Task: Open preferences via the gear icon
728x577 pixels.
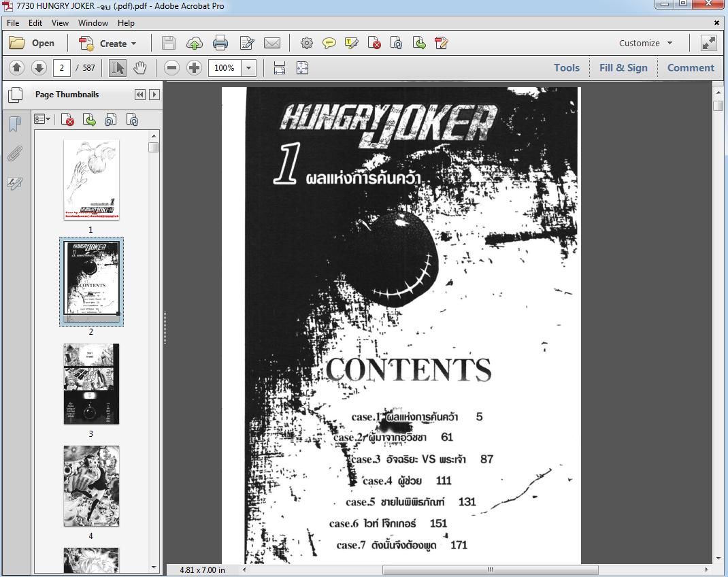Action: 306,43
